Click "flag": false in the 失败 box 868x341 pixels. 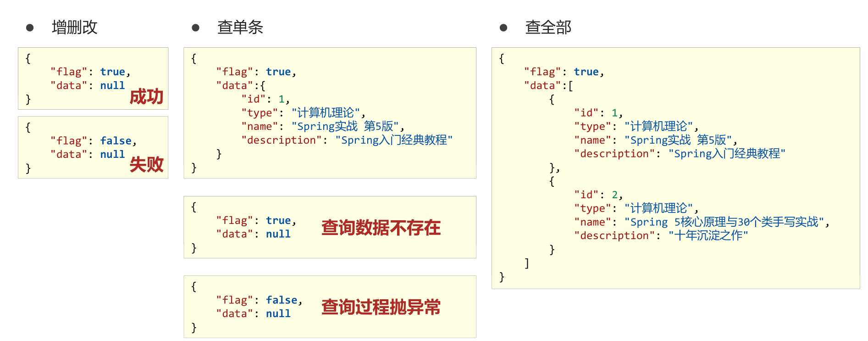[94, 141]
